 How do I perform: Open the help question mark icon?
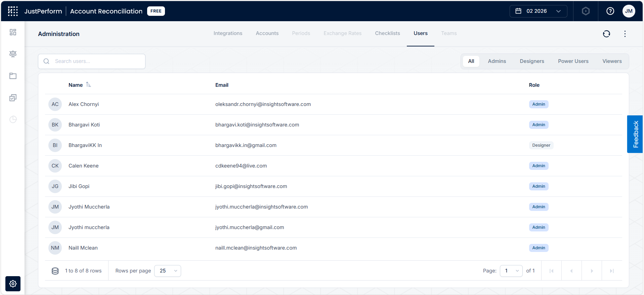coord(610,11)
